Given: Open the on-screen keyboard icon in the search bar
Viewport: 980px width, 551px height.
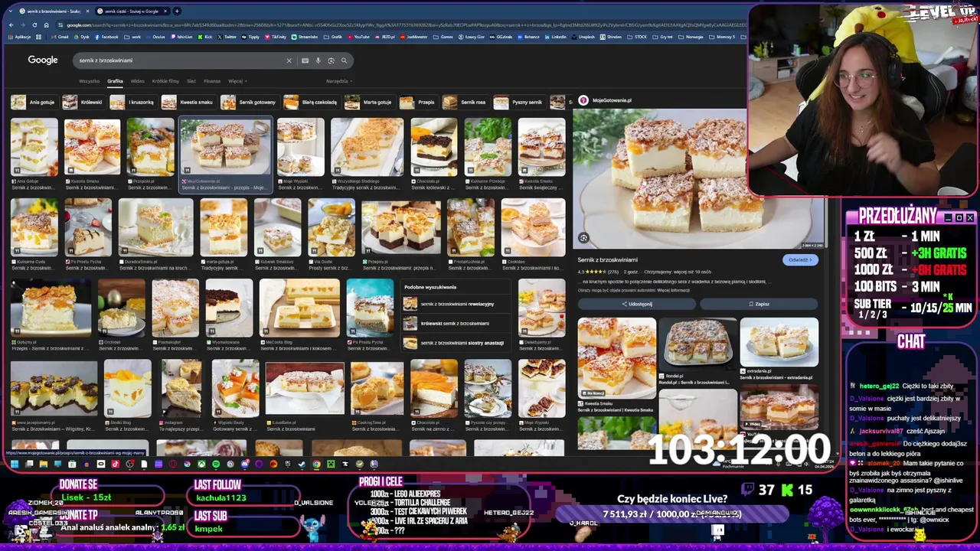Looking at the screenshot, I should [x=305, y=60].
